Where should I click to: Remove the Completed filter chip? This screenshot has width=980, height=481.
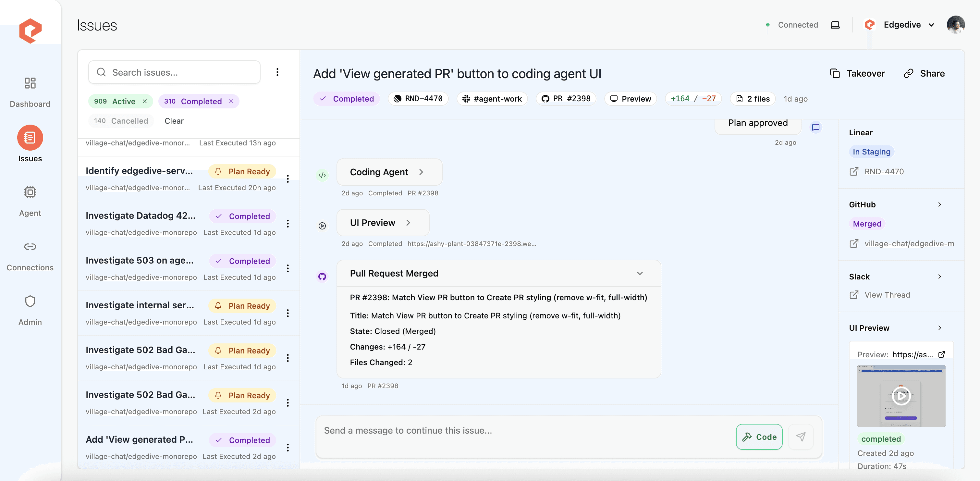point(231,101)
